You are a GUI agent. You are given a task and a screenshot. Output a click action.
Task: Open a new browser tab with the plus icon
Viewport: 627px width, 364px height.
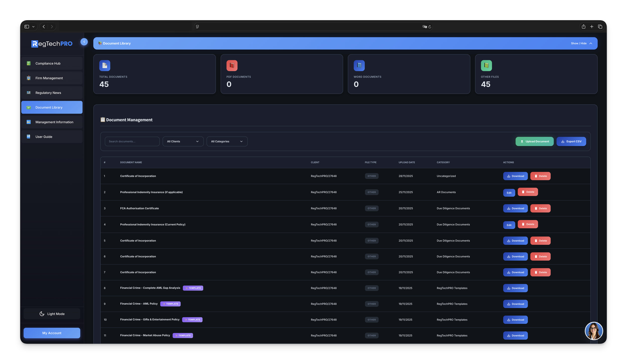click(592, 27)
